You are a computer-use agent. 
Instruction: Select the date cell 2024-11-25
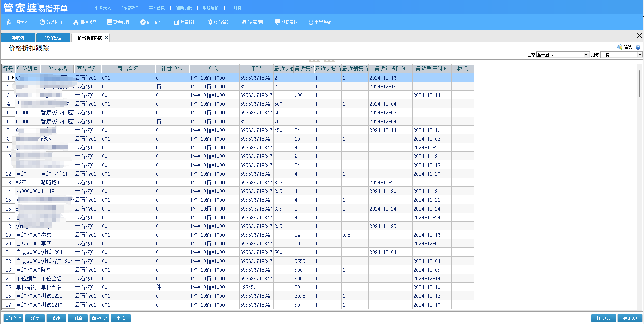tap(390, 226)
